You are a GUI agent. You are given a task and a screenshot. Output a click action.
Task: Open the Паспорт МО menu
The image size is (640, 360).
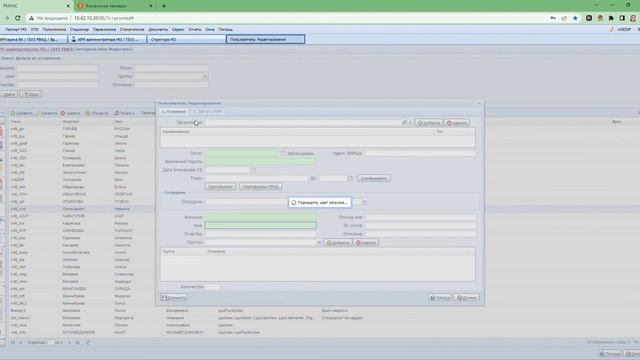(x=16, y=29)
